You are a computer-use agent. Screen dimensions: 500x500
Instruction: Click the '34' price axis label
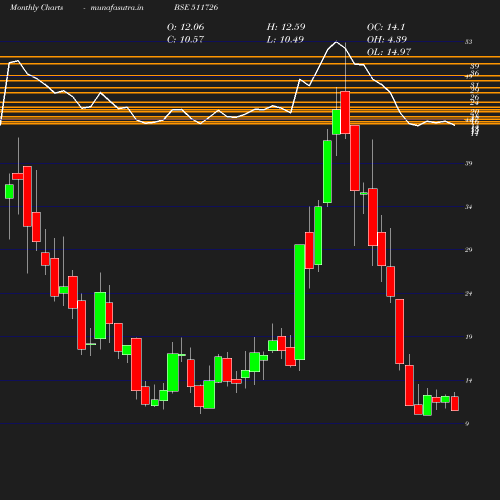click(x=468, y=207)
